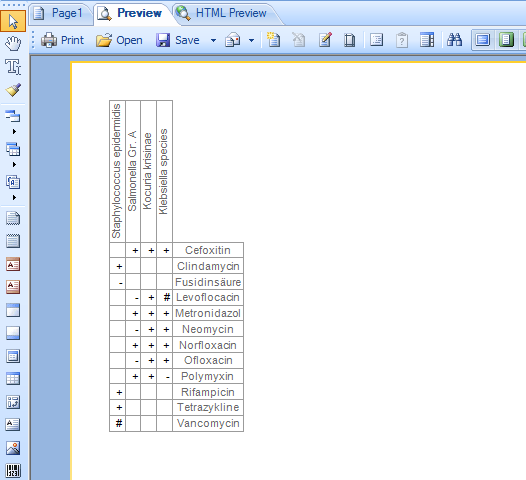The height and width of the screenshot is (480, 526).
Task: Select the image component icon
Action: (13, 448)
